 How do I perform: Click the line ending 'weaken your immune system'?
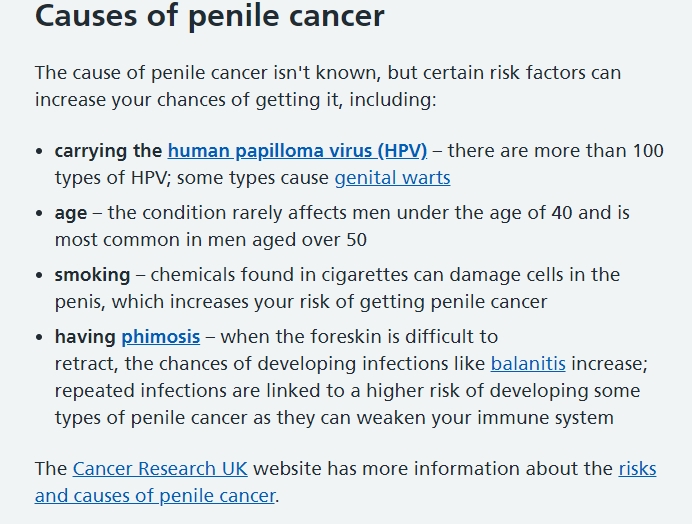pos(334,418)
